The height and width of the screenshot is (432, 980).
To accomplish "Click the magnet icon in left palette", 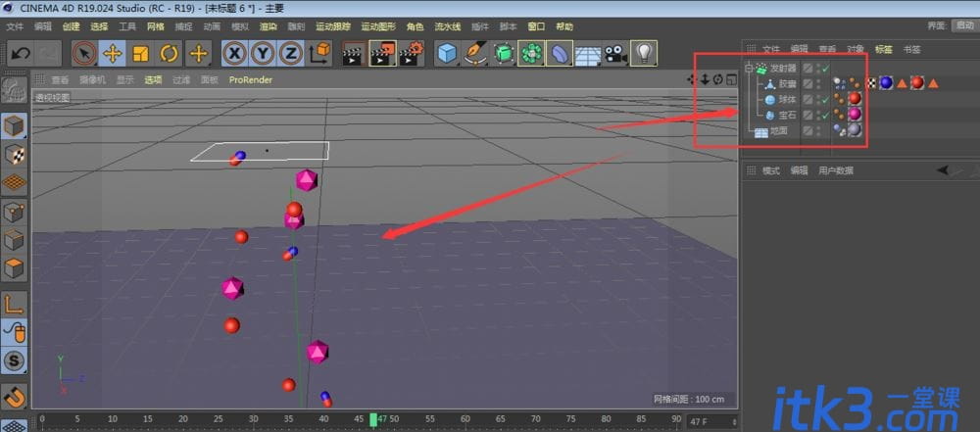I will 15,396.
